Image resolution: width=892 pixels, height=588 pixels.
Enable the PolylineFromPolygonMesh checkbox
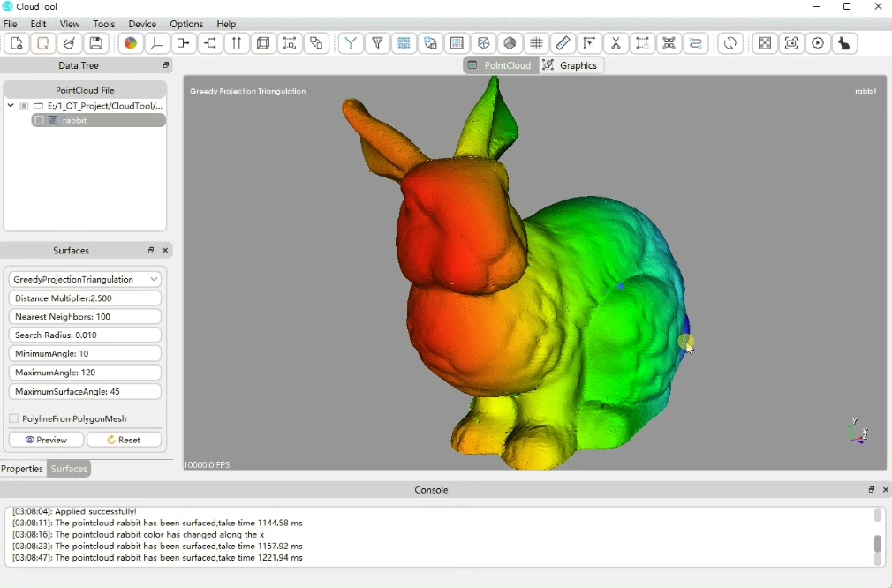pyautogui.click(x=14, y=418)
